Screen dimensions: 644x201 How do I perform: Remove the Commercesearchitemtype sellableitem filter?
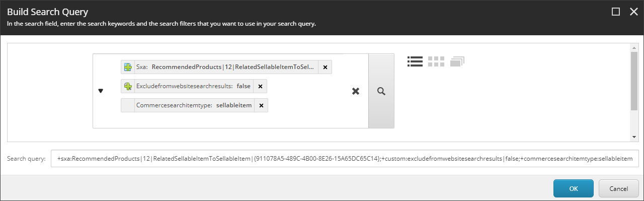261,105
